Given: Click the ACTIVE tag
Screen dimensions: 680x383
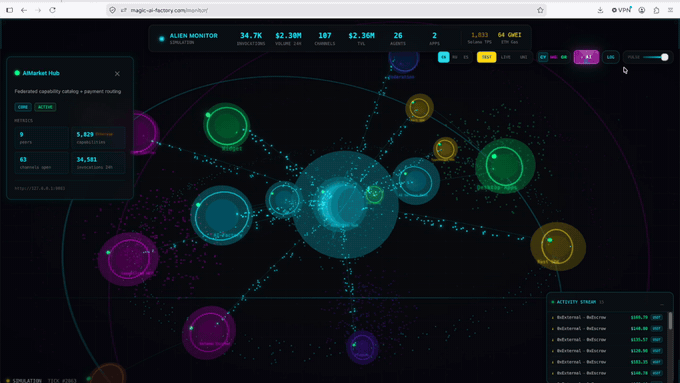Looking at the screenshot, I should point(45,107).
